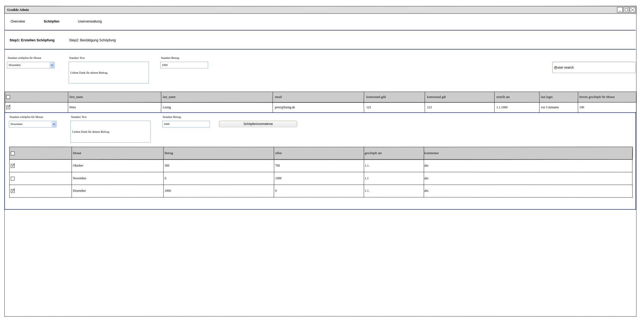Switch to the Userverwaltung section

(x=90, y=21)
